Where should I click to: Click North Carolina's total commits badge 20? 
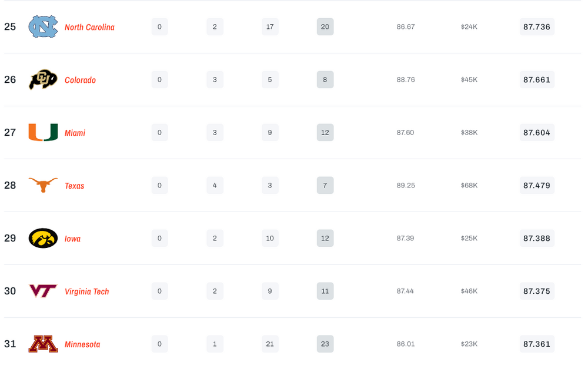(x=325, y=27)
